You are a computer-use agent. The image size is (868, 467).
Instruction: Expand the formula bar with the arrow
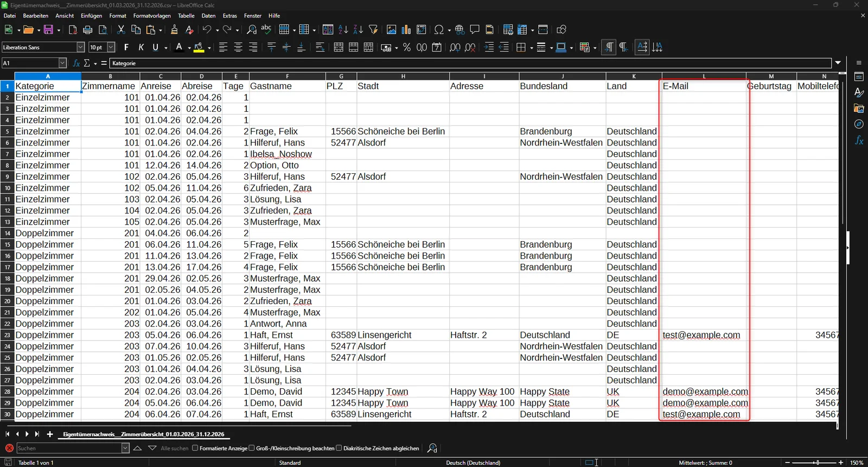click(x=838, y=63)
